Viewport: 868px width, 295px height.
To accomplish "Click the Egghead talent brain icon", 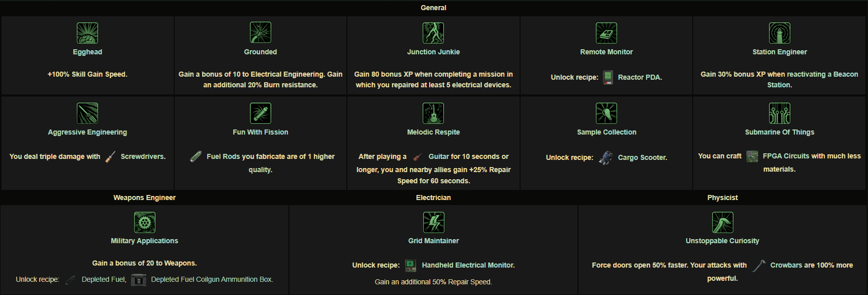I will click(x=87, y=33).
